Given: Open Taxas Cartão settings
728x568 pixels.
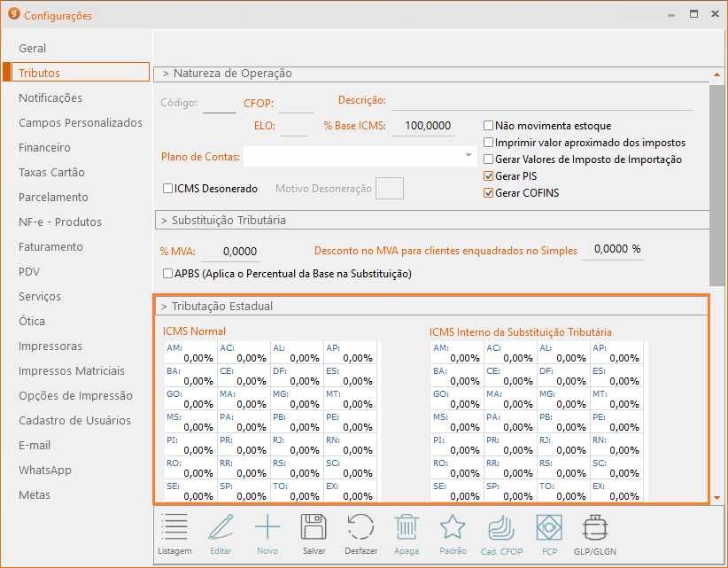Looking at the screenshot, I should tap(51, 172).
